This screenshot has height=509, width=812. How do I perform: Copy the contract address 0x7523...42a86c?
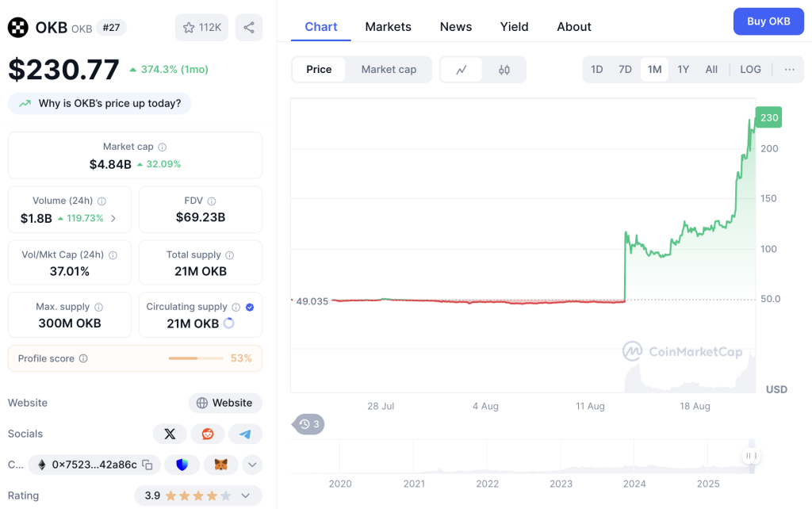(x=147, y=465)
